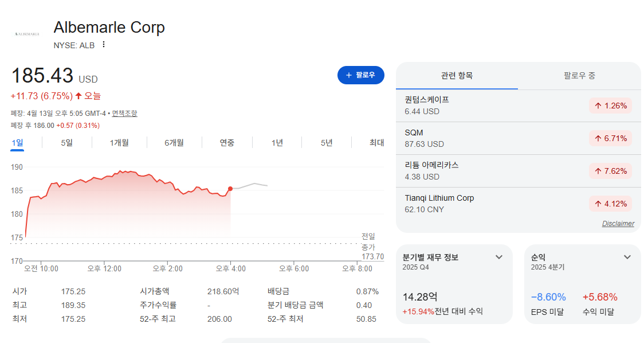The width and height of the screenshot is (644, 343).
Task: Select the 1개월 chart range
Action: point(119,143)
